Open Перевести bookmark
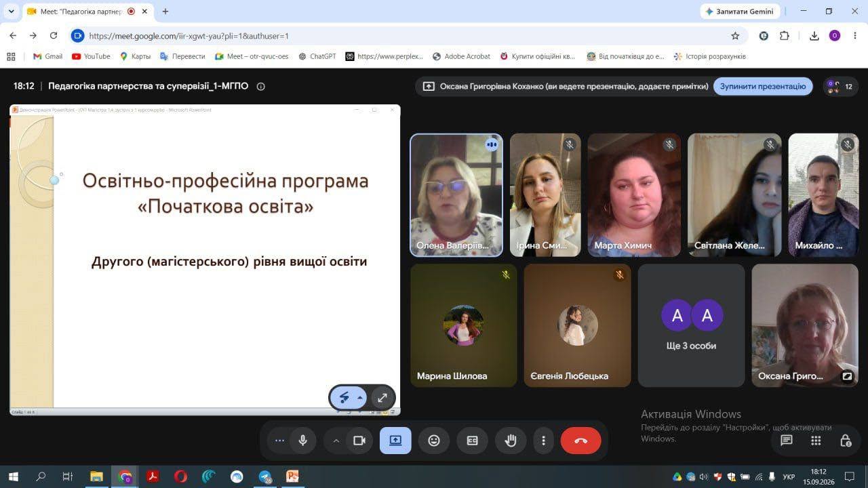Viewport: 868px width, 488px height. click(182, 56)
